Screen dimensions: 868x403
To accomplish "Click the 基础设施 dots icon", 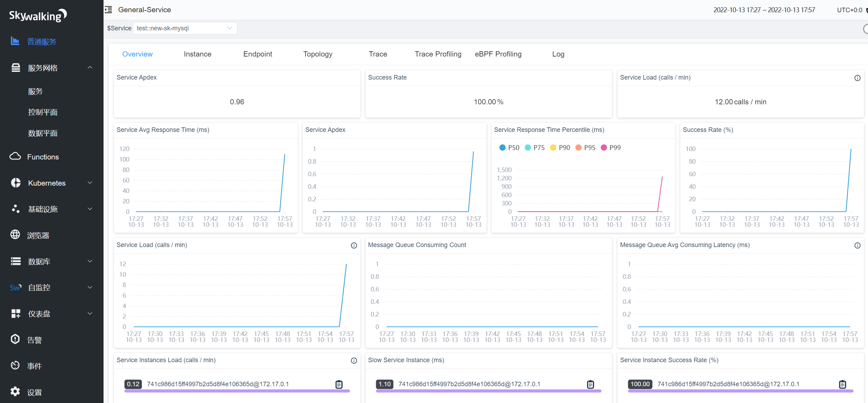I will point(16,209).
